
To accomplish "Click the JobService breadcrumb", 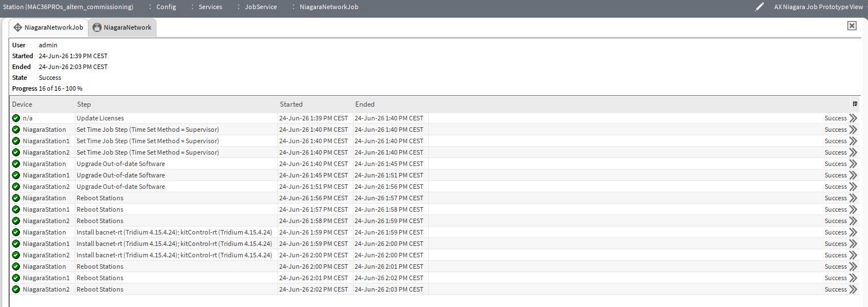I will [x=261, y=7].
